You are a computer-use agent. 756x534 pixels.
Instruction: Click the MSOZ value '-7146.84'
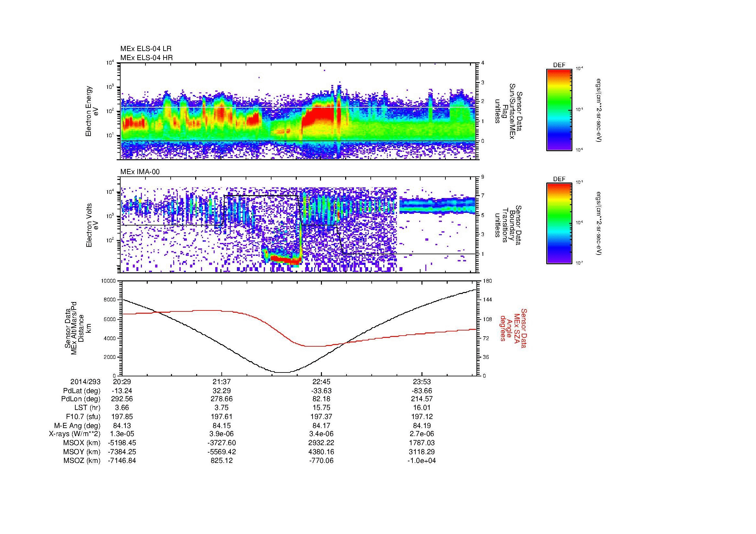pyautogui.click(x=122, y=461)
